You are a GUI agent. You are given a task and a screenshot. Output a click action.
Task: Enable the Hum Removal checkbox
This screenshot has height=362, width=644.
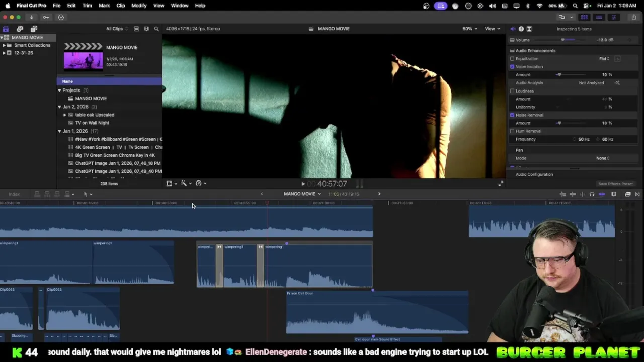512,131
